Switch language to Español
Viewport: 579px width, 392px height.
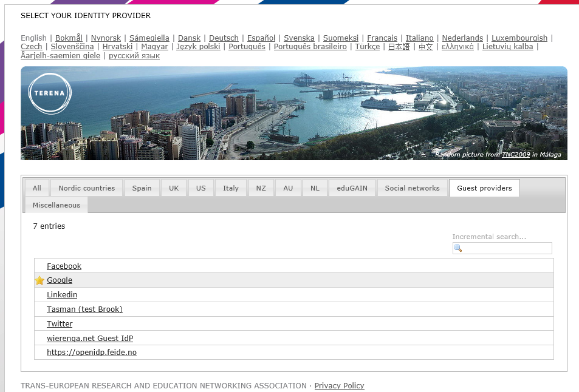tap(261, 38)
